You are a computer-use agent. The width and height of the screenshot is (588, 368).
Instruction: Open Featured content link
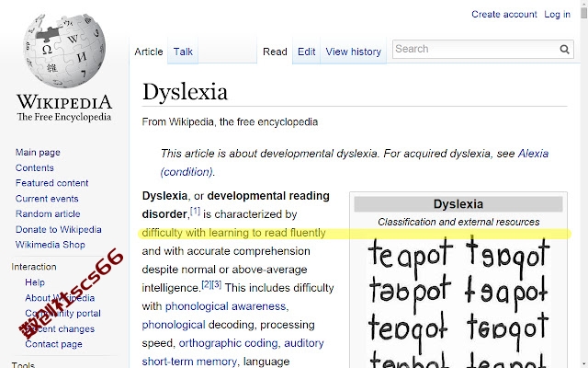pyautogui.click(x=51, y=183)
